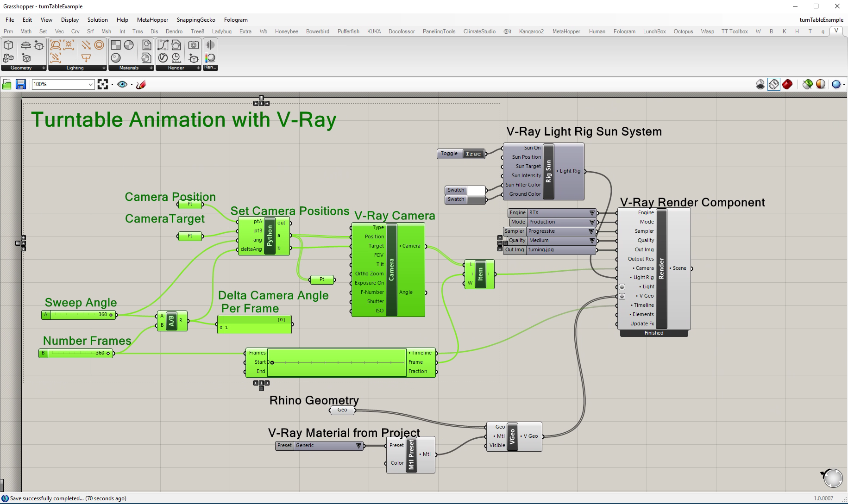848x504 pixels.
Task: Click the Render component Finished status bar
Action: click(654, 333)
